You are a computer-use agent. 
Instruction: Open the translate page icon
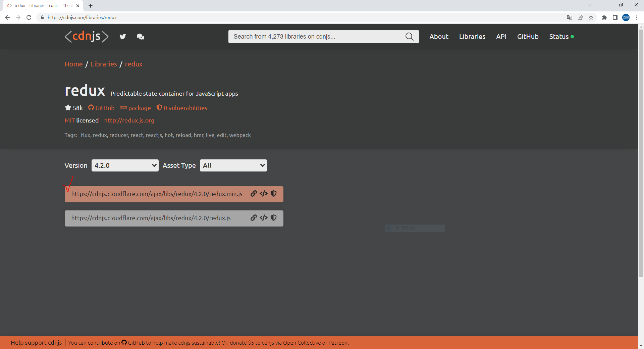click(570, 17)
